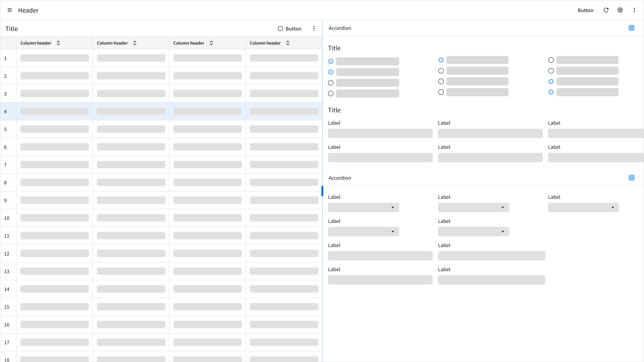The image size is (644, 362).
Task: Click the Button in top header bar
Action: pos(585,10)
